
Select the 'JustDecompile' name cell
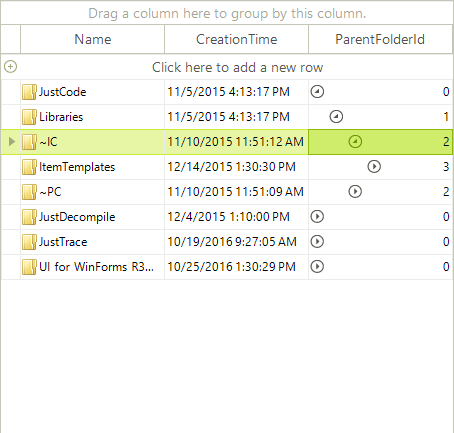click(92, 217)
